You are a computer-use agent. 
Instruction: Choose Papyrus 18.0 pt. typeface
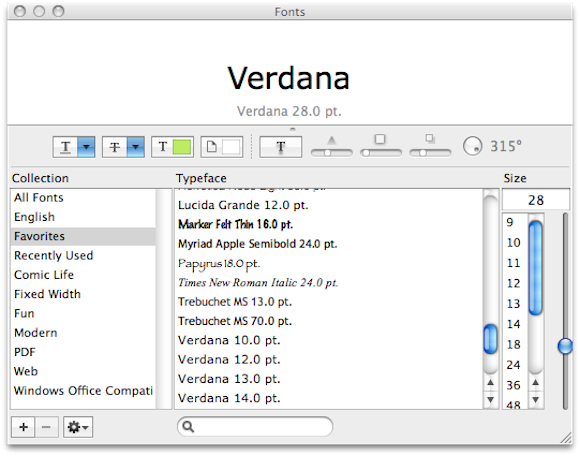(x=329, y=263)
